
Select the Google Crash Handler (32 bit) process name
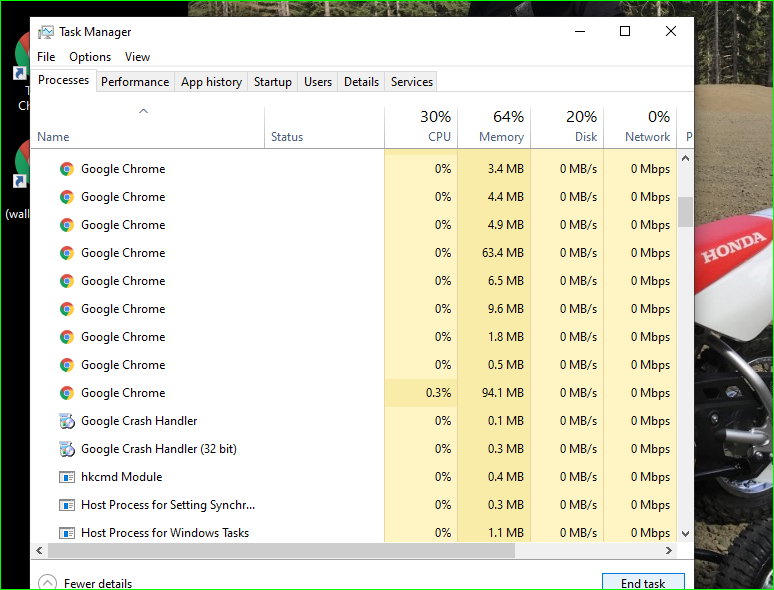click(159, 449)
